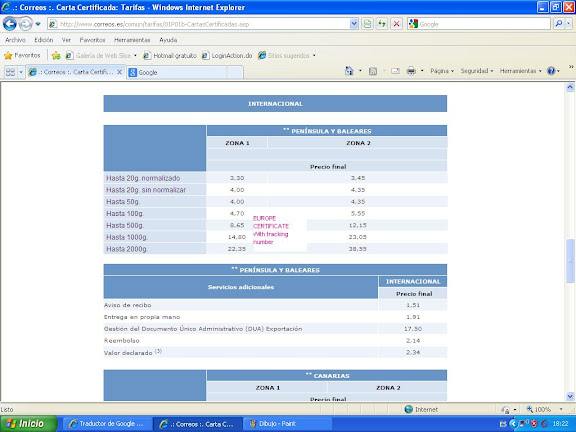Image resolution: width=576 pixels, height=432 pixels.
Task: Switch to the Google tab
Action: pyautogui.click(x=177, y=72)
